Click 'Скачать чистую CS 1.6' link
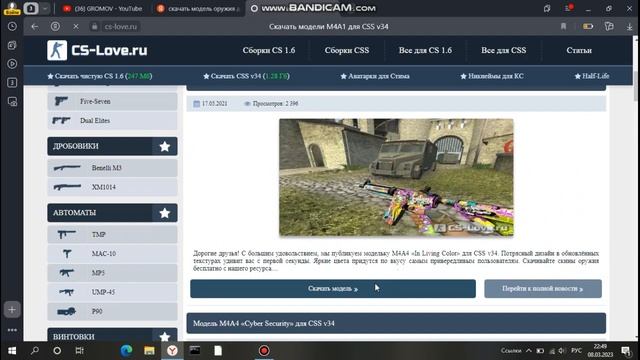Image resolution: width=640 pixels, height=360 pixels. (100, 76)
